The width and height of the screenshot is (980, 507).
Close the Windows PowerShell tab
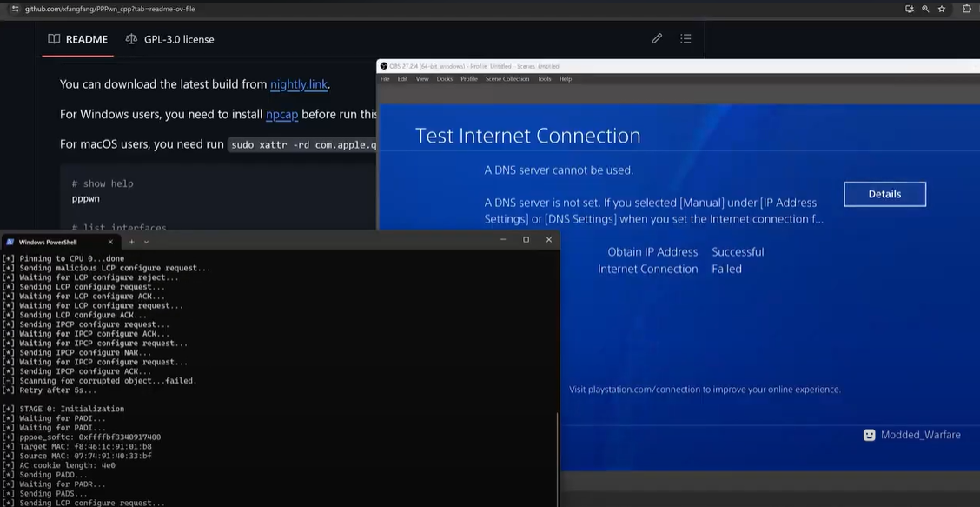coord(110,241)
